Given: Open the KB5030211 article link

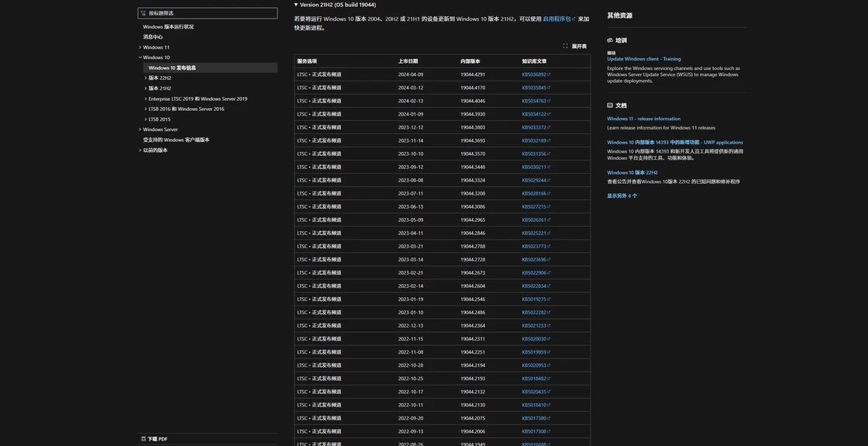Looking at the screenshot, I should click(536, 168).
